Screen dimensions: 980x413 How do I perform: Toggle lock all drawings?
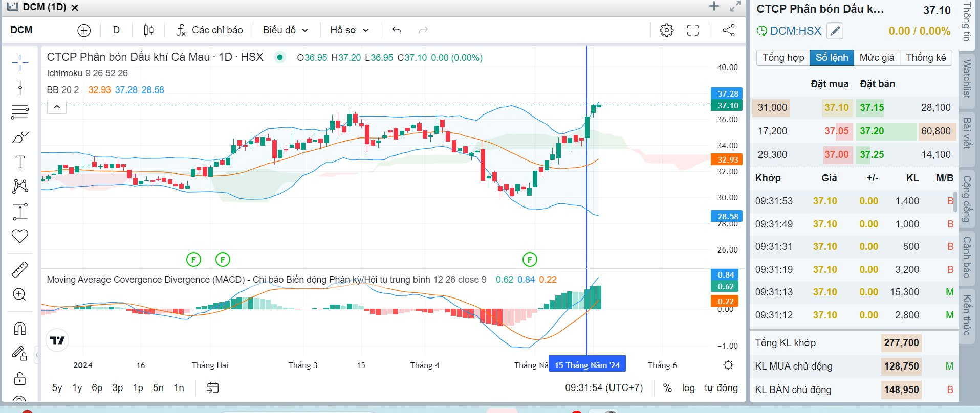click(20, 378)
